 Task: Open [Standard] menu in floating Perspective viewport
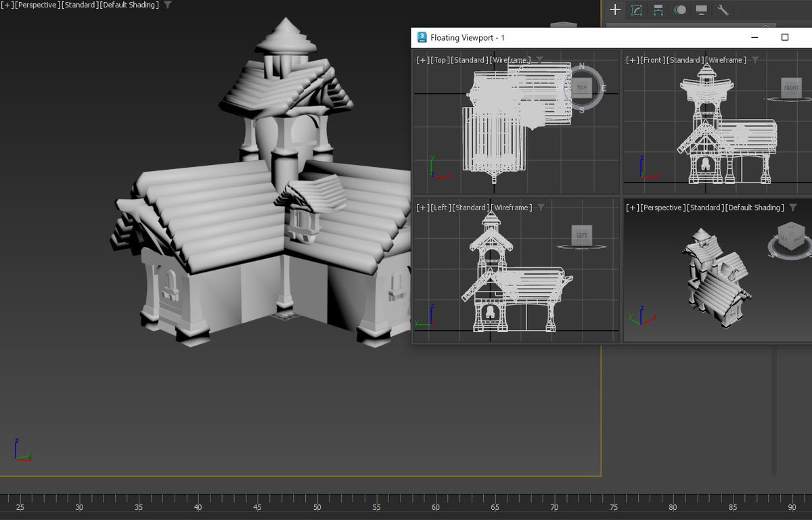click(704, 208)
